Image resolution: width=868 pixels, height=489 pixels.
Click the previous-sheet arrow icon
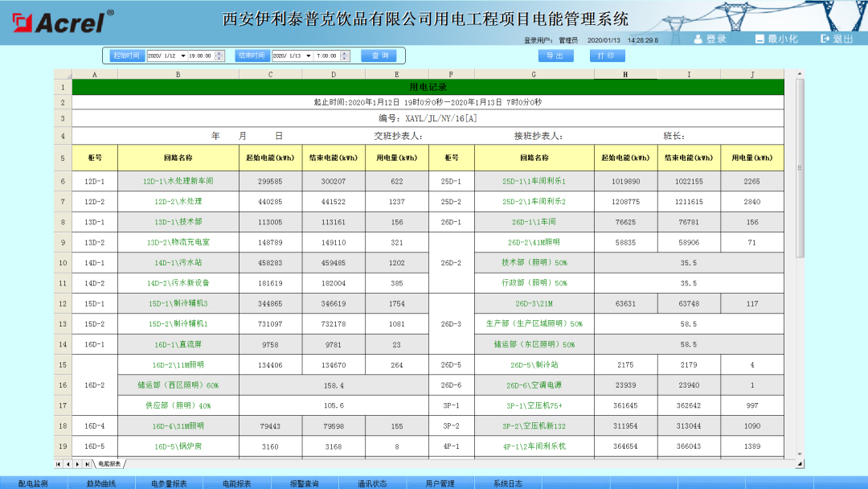coord(68,464)
